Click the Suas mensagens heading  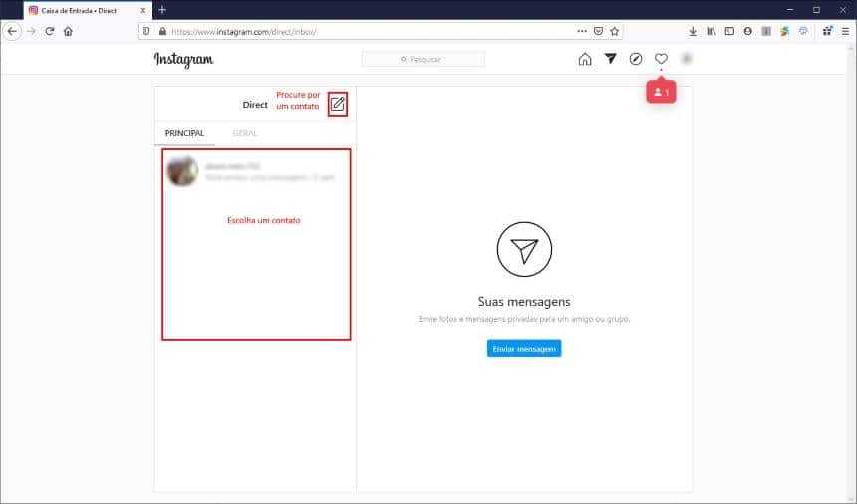click(x=524, y=302)
